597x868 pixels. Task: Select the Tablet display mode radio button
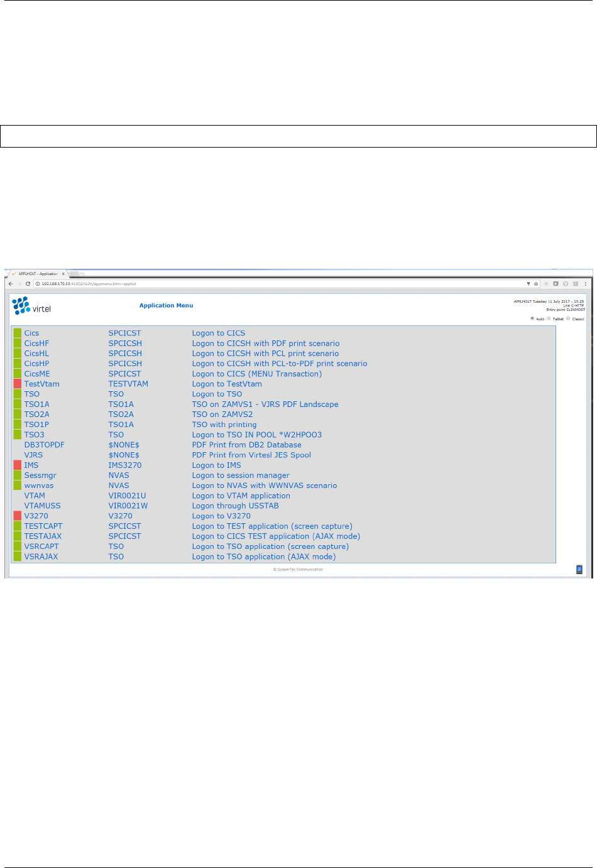pyautogui.click(x=549, y=318)
